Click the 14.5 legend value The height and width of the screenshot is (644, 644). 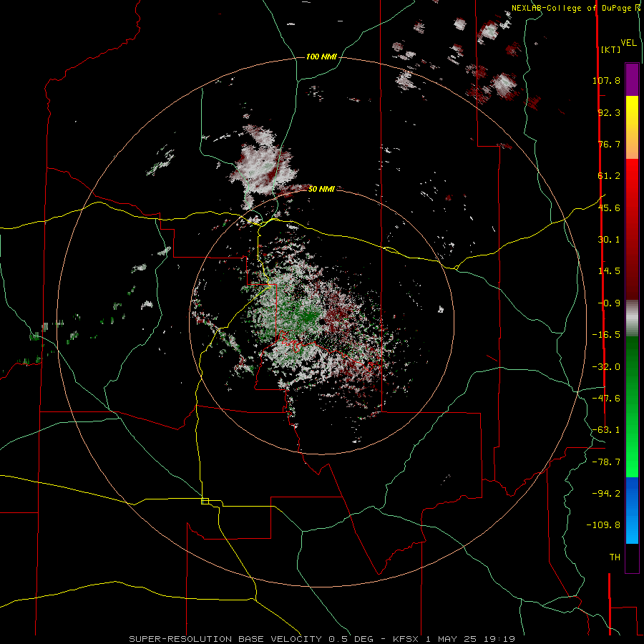[x=609, y=271]
